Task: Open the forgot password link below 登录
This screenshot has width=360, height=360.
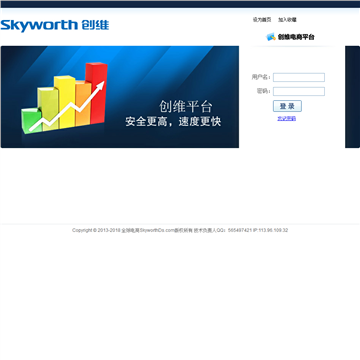Action: pyautogui.click(x=287, y=118)
